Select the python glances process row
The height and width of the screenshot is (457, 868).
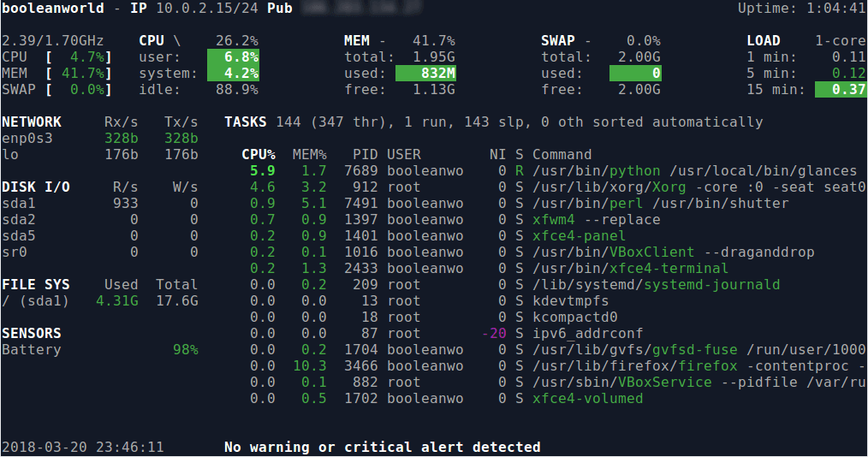[554, 171]
